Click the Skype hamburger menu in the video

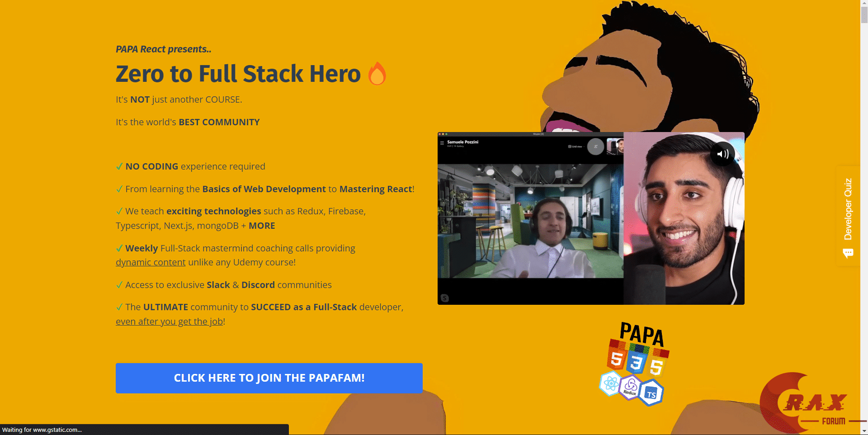click(x=442, y=143)
